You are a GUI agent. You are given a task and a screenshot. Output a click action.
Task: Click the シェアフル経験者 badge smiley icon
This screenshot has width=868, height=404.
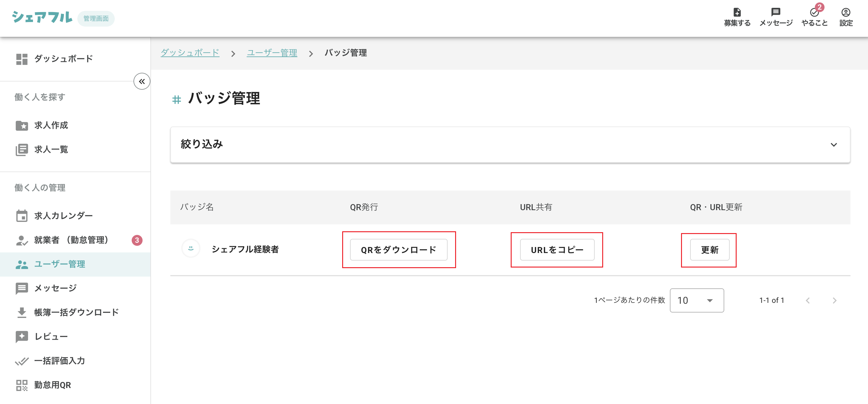[x=191, y=249]
